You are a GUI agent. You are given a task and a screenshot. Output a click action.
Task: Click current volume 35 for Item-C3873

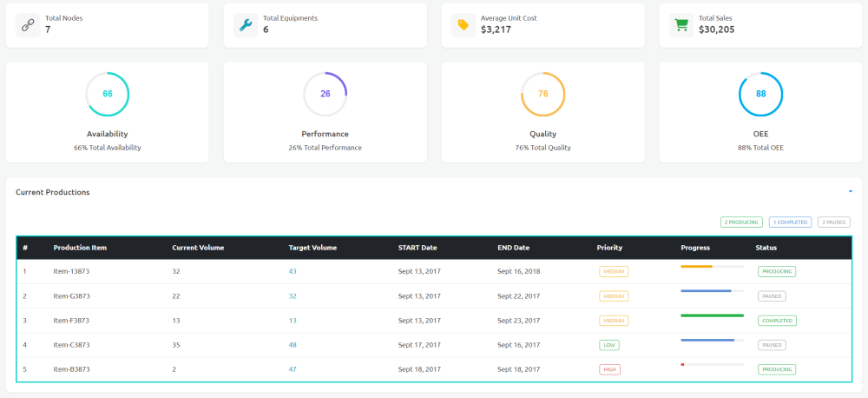click(176, 345)
